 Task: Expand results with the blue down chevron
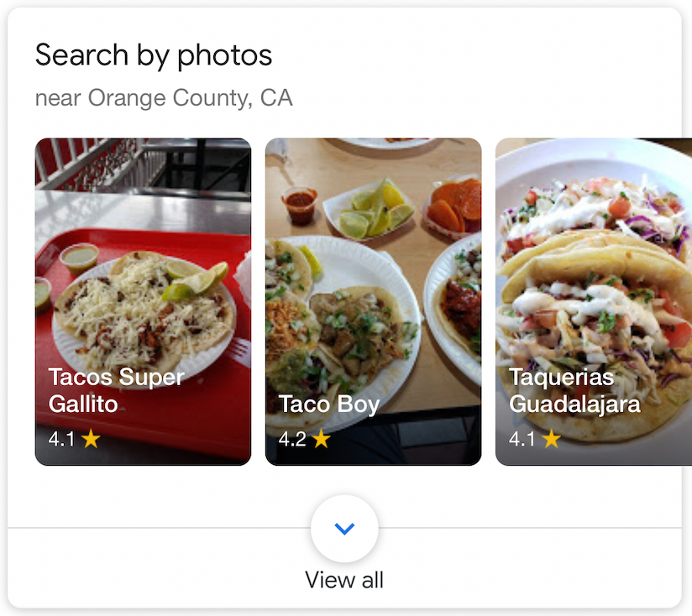pyautogui.click(x=344, y=529)
